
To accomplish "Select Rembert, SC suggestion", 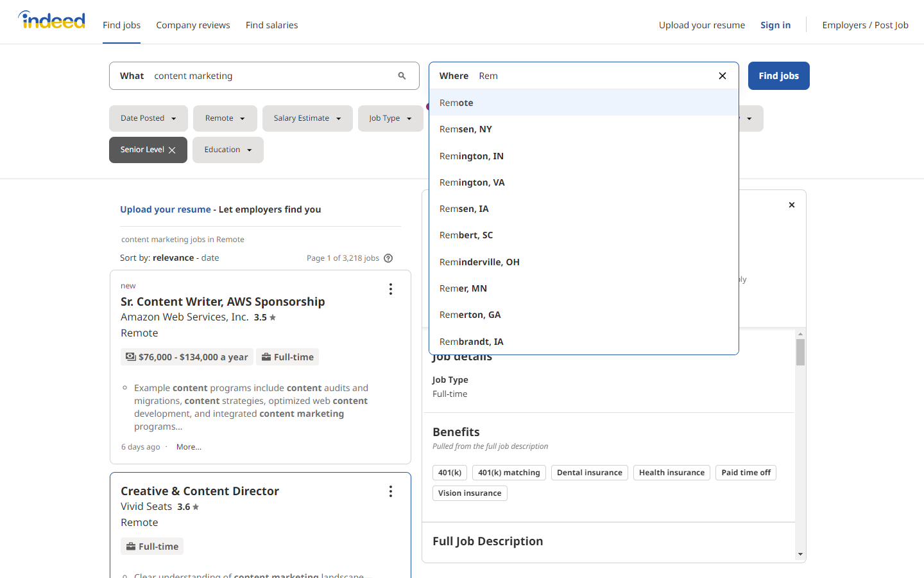I will coord(584,235).
